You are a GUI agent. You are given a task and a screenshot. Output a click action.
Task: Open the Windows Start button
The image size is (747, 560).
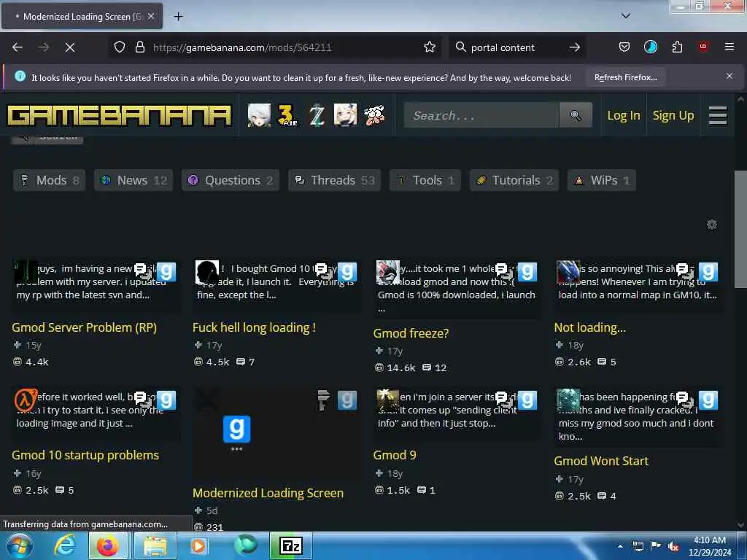point(19,545)
